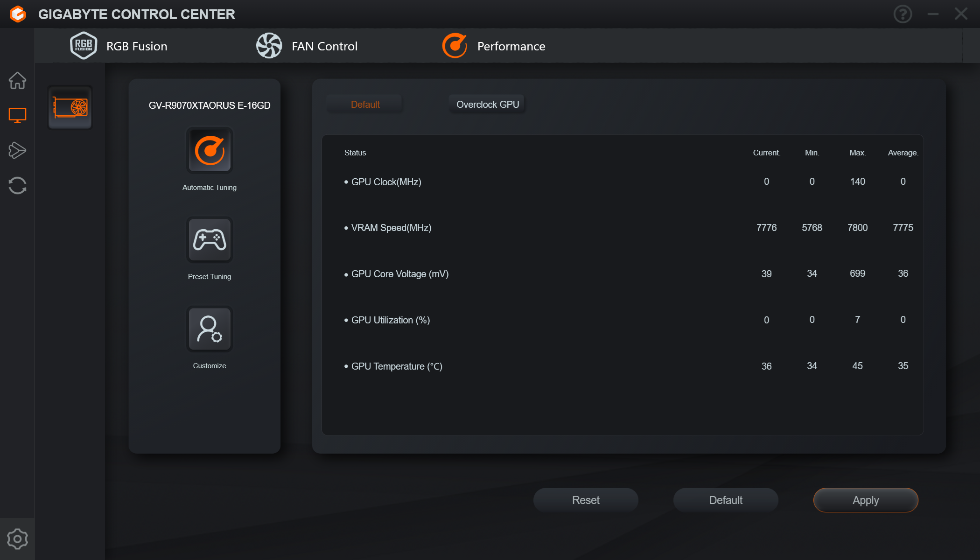980x560 pixels.
Task: Click the Apply button
Action: (x=866, y=500)
